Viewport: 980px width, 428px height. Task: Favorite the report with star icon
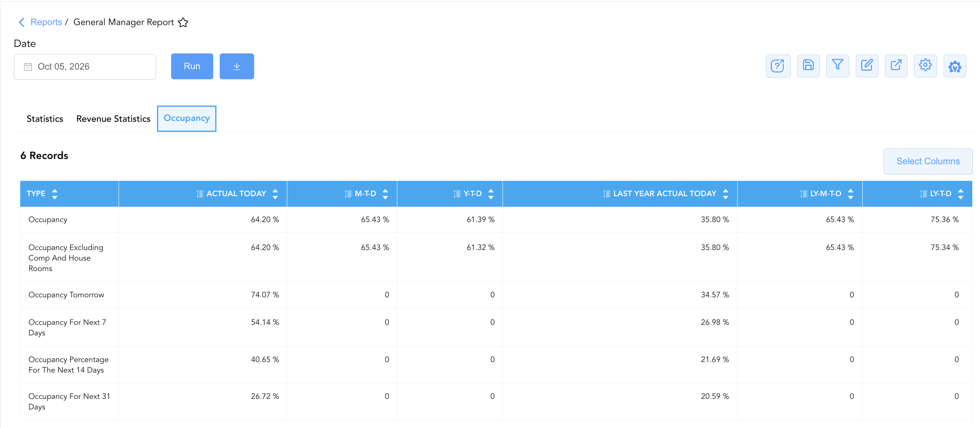pyautogui.click(x=183, y=22)
